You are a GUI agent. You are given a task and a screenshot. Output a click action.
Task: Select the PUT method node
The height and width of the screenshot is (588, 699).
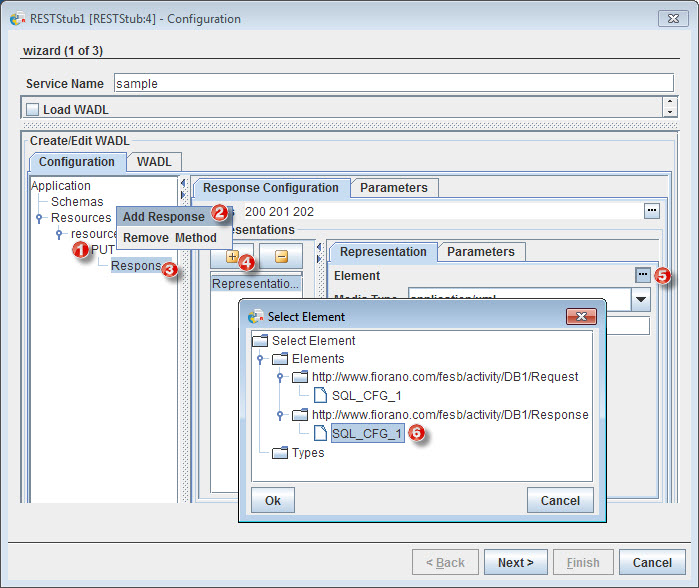click(x=103, y=250)
